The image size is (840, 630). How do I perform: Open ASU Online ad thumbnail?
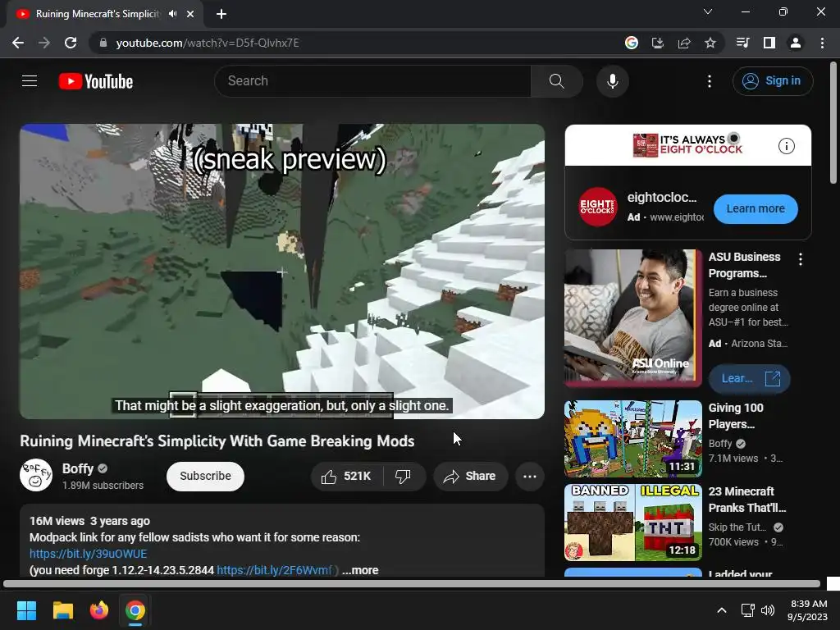pyautogui.click(x=632, y=317)
